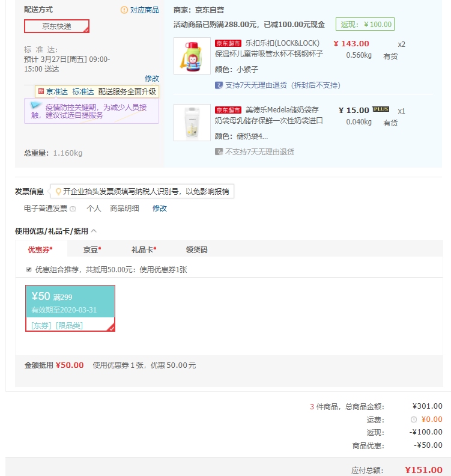
Task: Click the info icon beside 电子普通发票
Action: [73, 209]
